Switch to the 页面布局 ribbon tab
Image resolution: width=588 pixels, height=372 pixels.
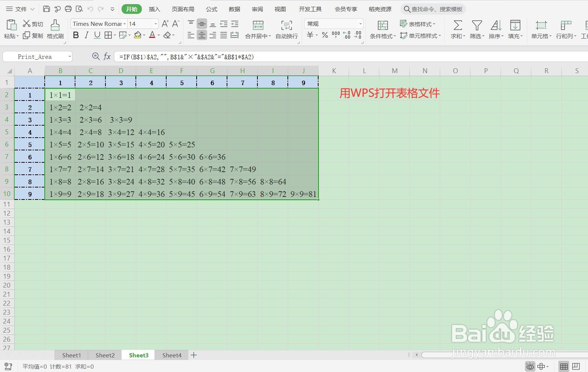(183, 9)
